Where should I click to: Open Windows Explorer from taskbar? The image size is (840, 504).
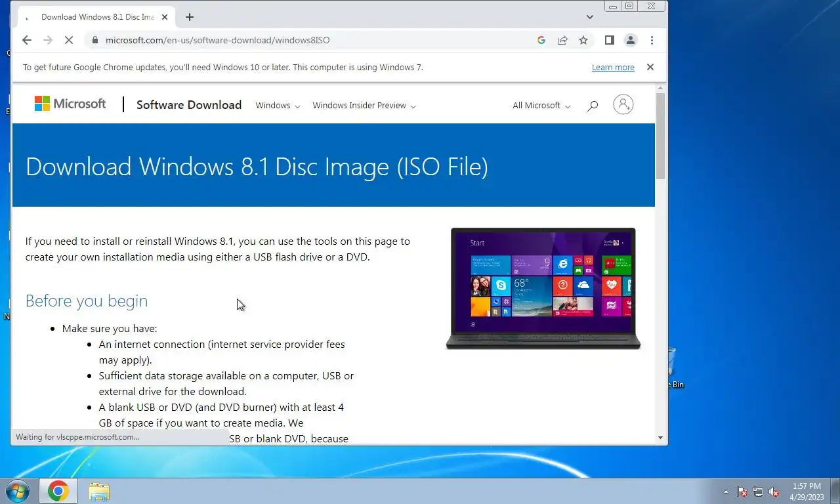pyautogui.click(x=99, y=491)
